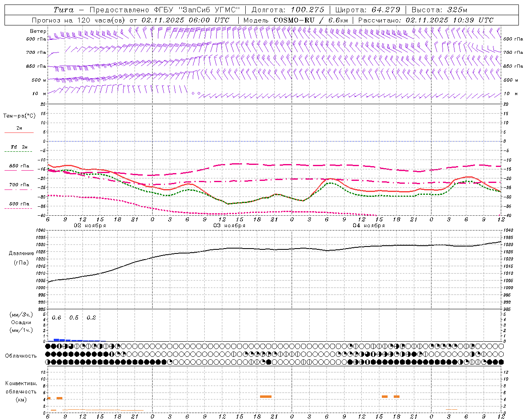Select the precipitation value "0.2"
This screenshot has width=525, height=420.
click(91, 318)
